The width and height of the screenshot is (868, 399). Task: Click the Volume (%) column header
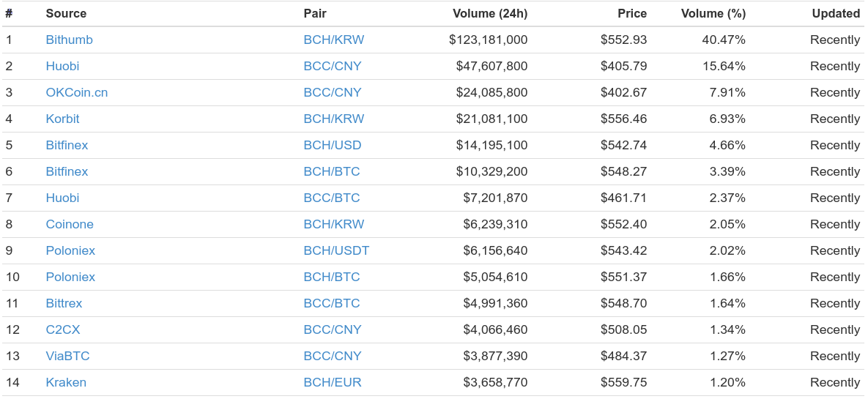coord(713,14)
